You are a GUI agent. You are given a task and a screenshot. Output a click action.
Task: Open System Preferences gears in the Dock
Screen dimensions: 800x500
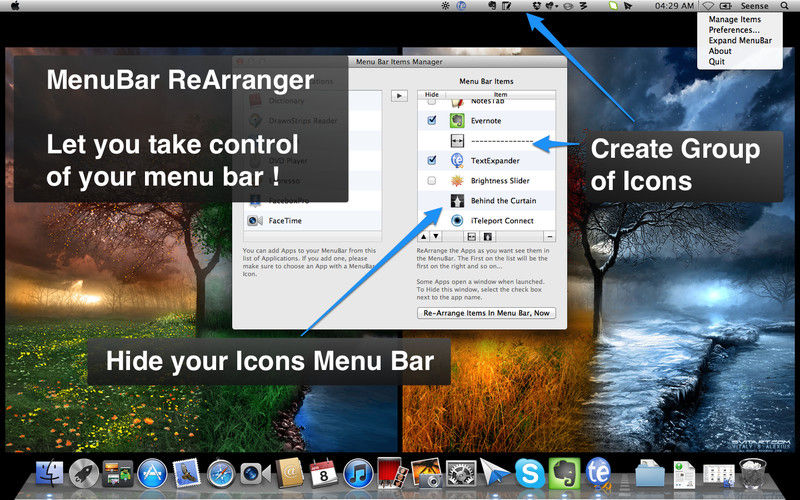pyautogui.click(x=461, y=473)
